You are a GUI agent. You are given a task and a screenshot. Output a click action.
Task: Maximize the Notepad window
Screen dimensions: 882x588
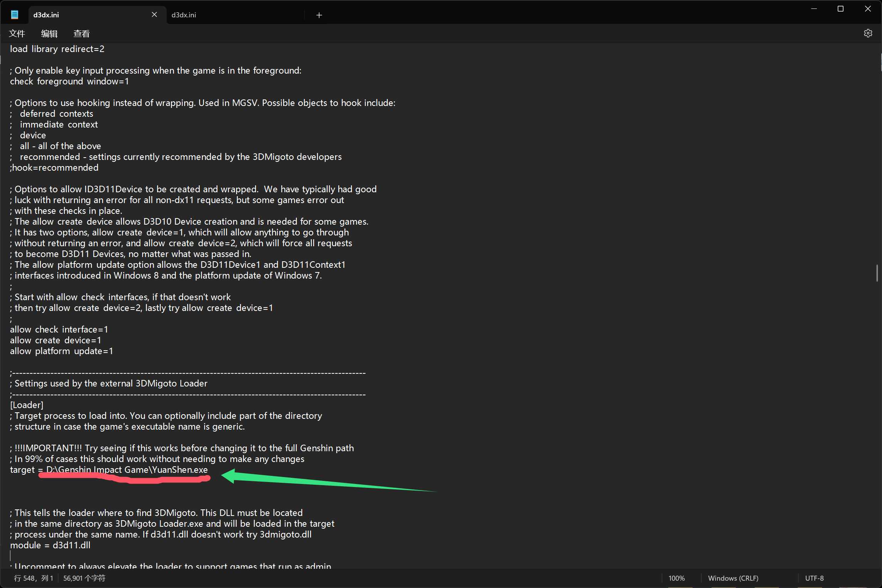pyautogui.click(x=840, y=9)
